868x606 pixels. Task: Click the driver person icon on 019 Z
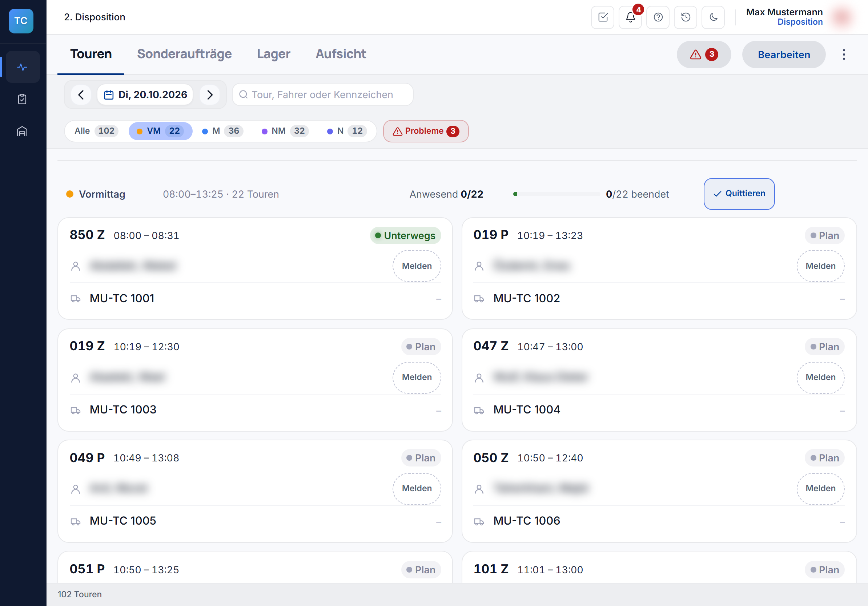coord(76,378)
